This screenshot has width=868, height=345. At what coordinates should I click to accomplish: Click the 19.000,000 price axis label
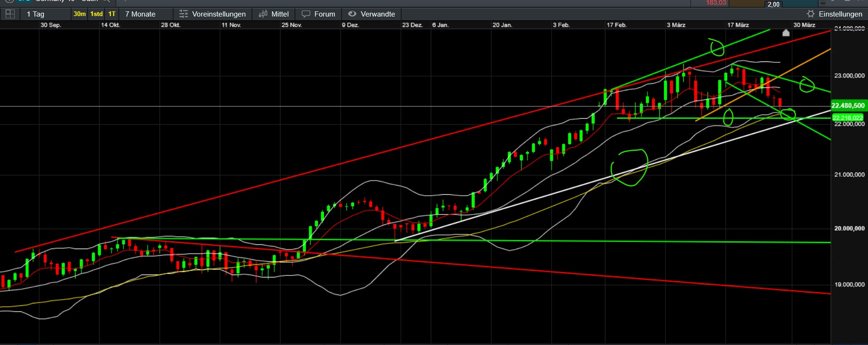point(850,285)
